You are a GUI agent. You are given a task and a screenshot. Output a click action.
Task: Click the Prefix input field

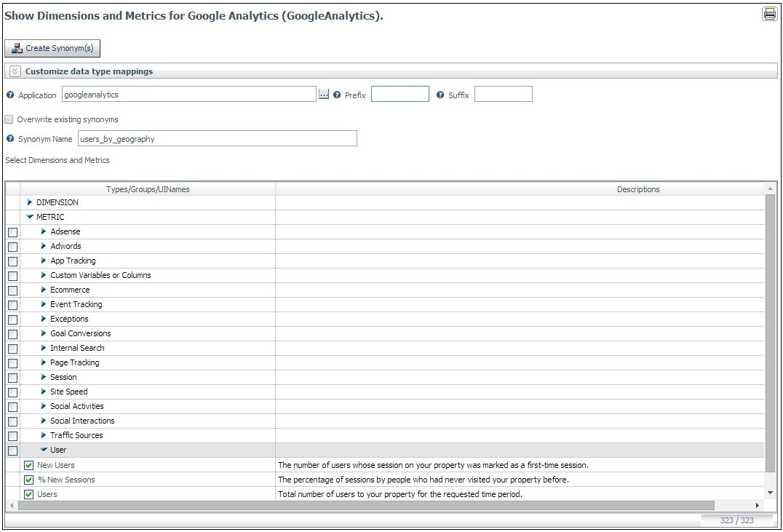pos(400,94)
